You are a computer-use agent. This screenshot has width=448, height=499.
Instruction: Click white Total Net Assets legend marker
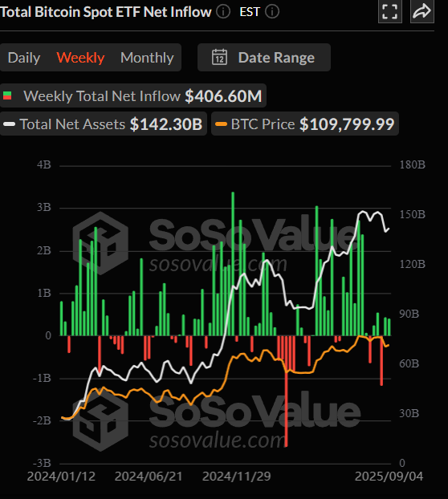point(10,124)
